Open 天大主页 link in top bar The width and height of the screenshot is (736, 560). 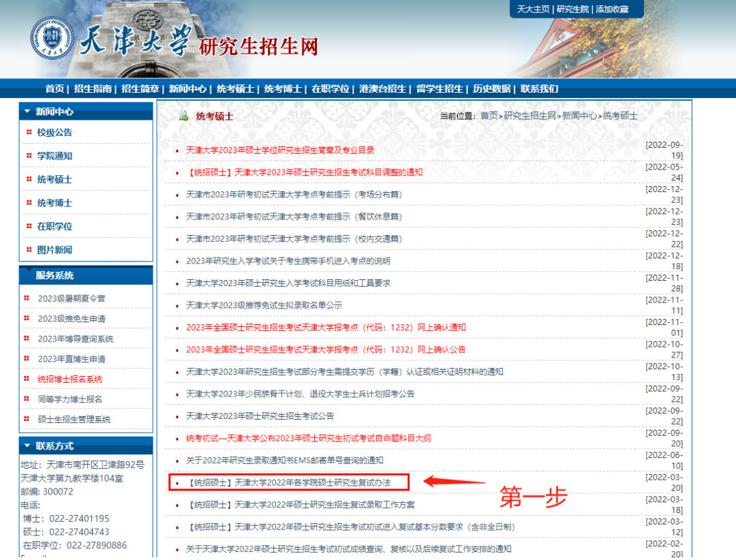[x=533, y=10]
